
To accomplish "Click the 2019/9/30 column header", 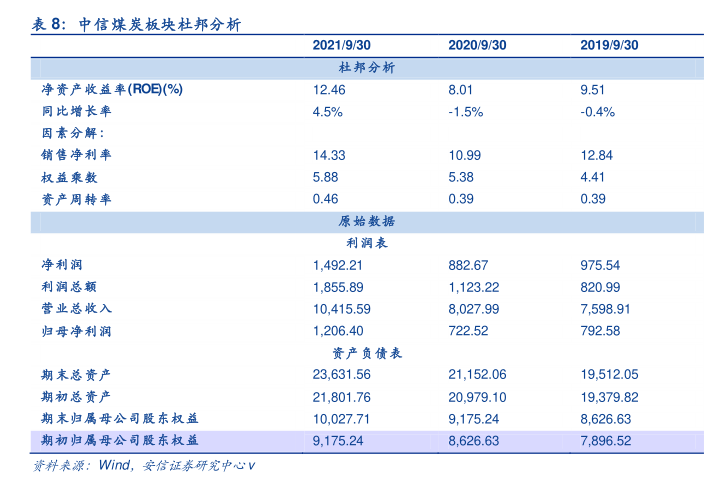I will click(x=609, y=45).
